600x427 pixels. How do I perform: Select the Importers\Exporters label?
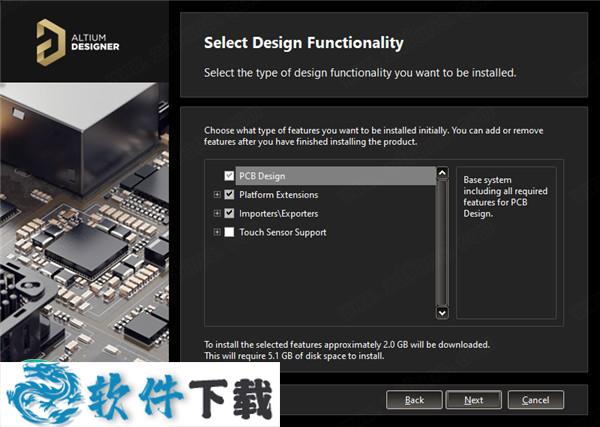[279, 214]
